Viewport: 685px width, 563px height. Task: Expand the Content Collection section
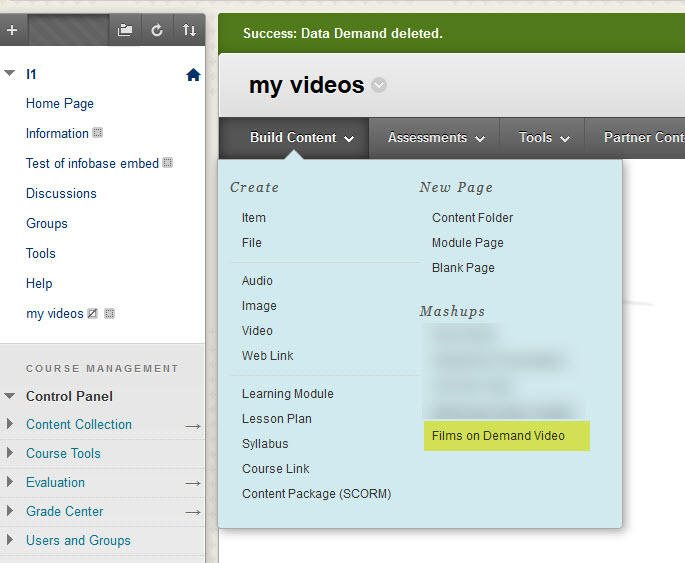coord(10,424)
